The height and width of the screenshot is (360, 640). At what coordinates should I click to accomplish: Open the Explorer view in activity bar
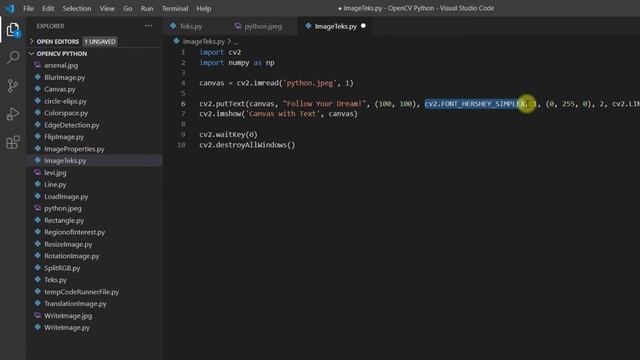tap(13, 30)
